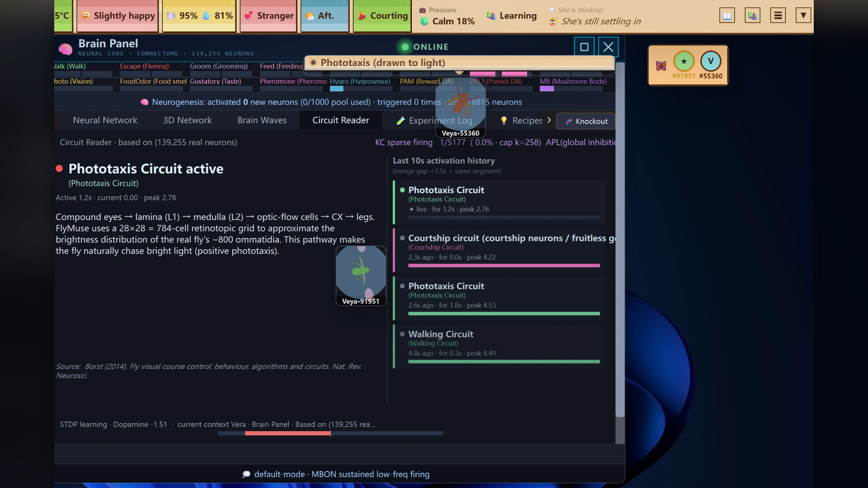Close the Brain Panel with the X
The image size is (868, 488).
pyautogui.click(x=608, y=47)
